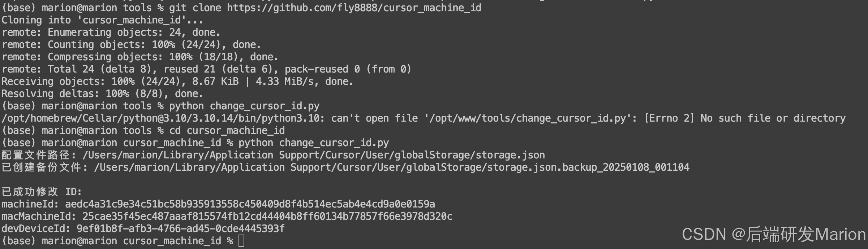868x249 pixels.
Task: Click the 'cd cursor_machine_id' command
Action: click(x=227, y=130)
